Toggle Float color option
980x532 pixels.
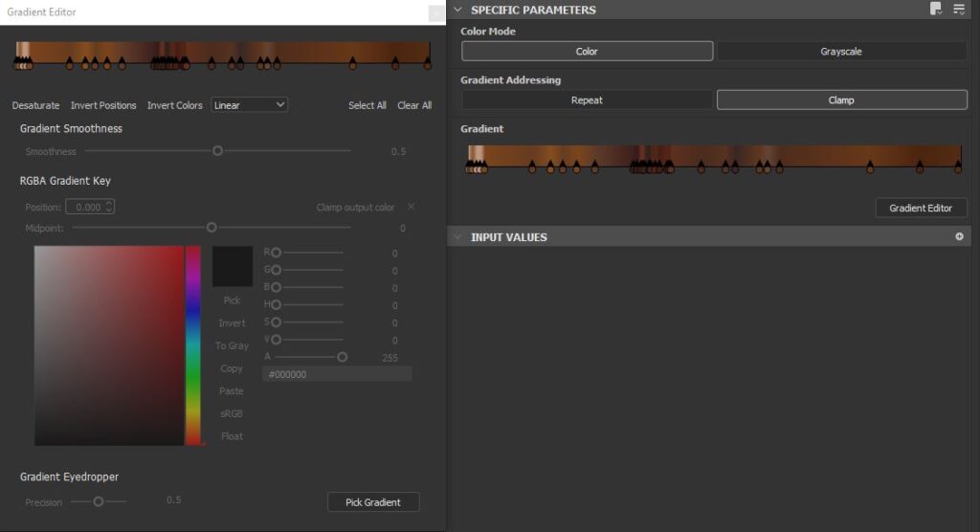(232, 436)
